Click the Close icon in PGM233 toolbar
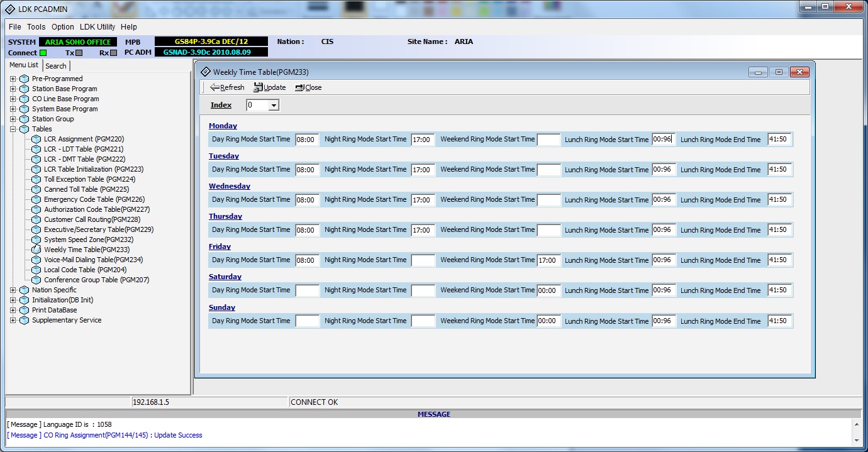Viewport: 868px width, 452px height. point(299,87)
